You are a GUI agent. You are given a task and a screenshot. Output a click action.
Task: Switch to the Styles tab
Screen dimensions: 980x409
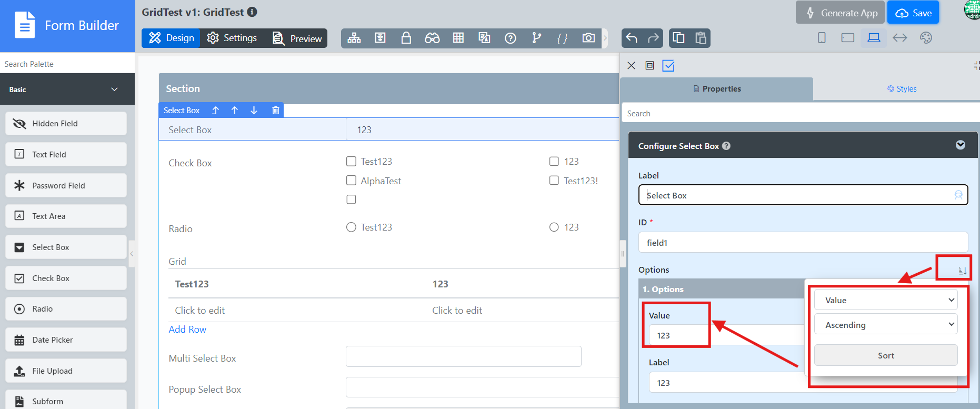coord(902,89)
